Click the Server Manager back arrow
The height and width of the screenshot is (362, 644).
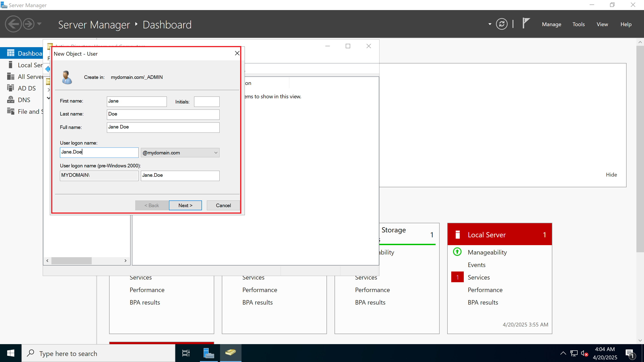click(13, 24)
